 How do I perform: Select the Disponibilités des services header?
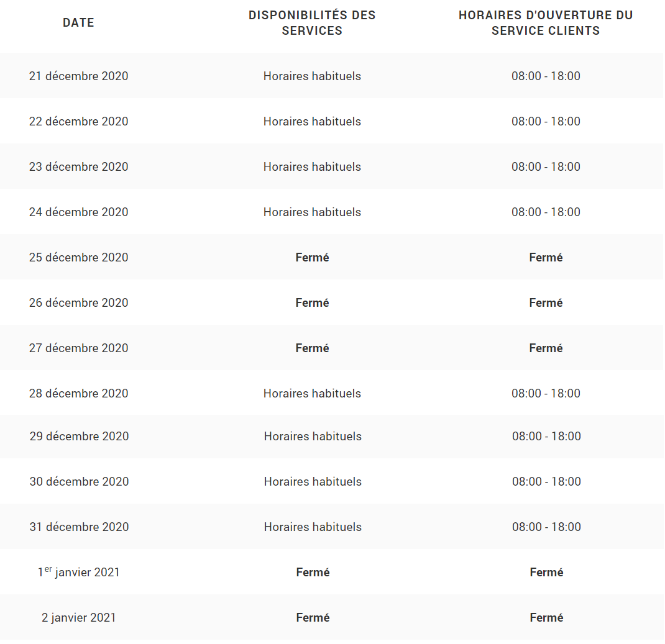click(x=312, y=23)
